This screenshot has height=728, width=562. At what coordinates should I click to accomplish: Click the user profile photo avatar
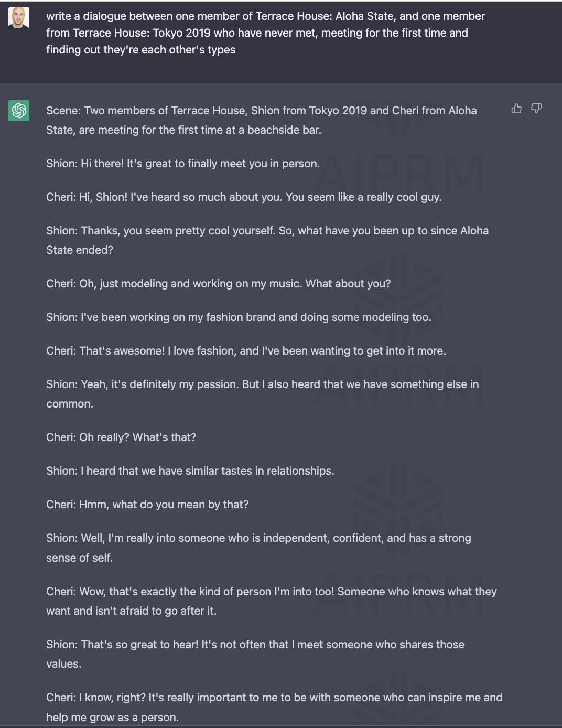click(19, 18)
